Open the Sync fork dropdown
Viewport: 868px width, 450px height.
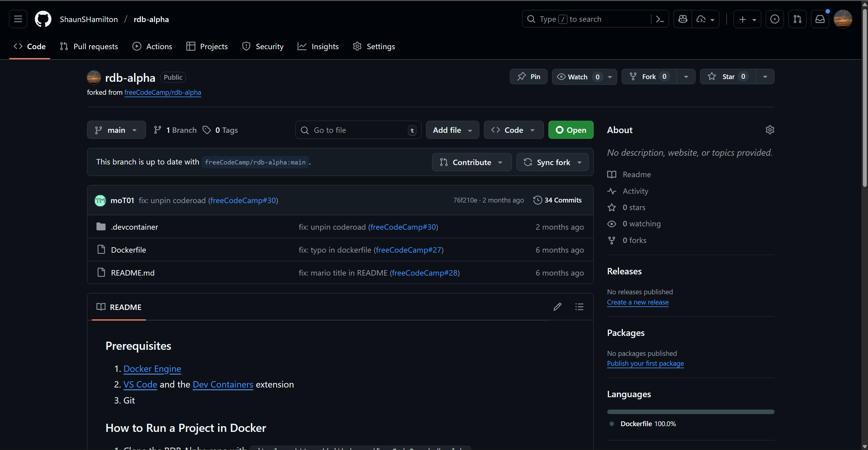(x=553, y=162)
